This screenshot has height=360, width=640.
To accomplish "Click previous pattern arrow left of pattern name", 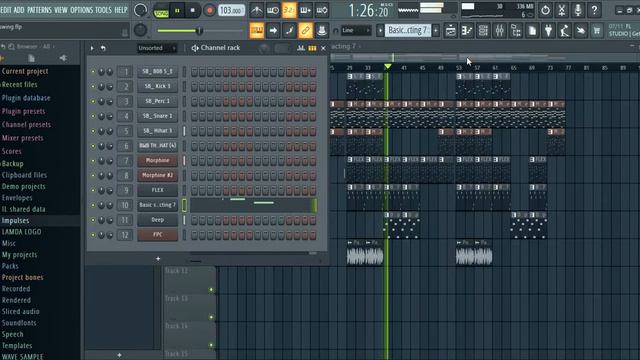I will click(380, 30).
